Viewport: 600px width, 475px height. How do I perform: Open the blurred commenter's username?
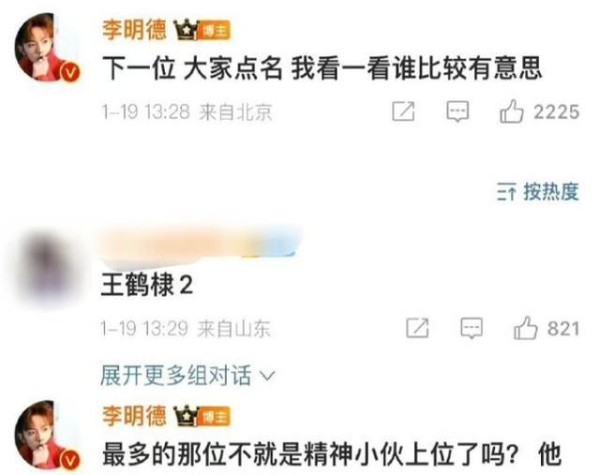pos(201,245)
